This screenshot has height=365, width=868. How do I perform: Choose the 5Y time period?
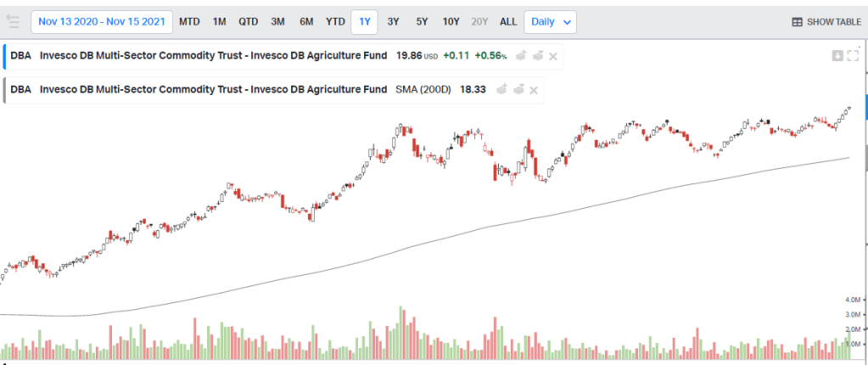coord(422,21)
